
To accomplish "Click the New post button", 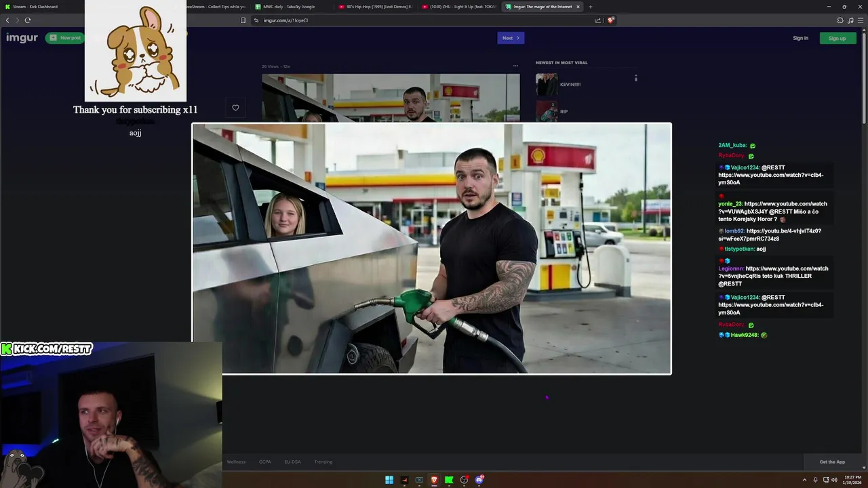I will 65,38.
